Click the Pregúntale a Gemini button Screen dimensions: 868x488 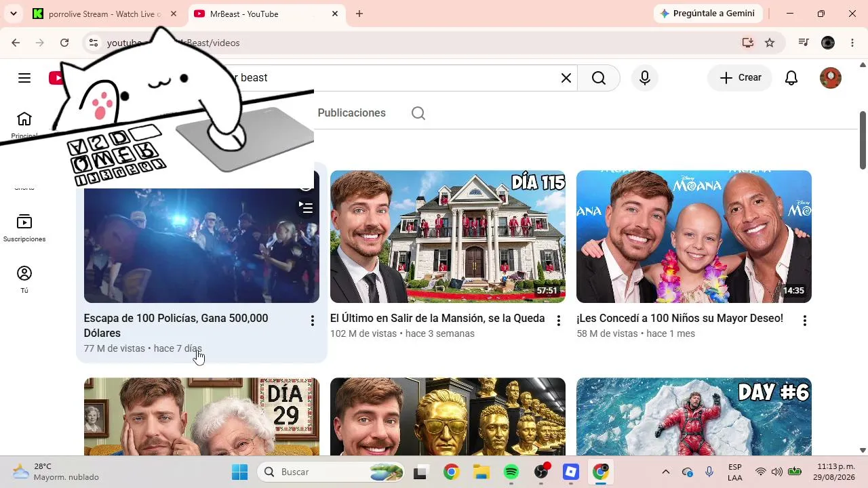click(x=709, y=14)
